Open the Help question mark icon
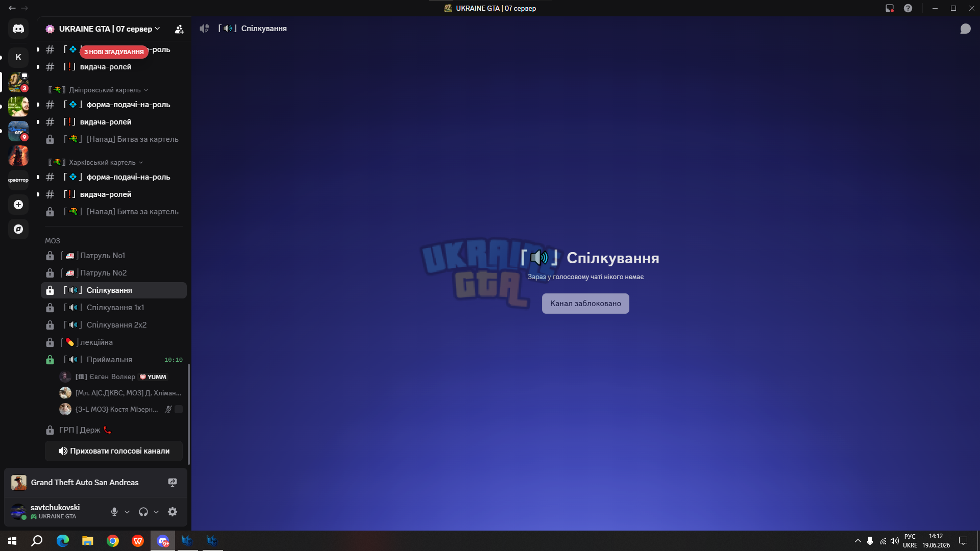The height and width of the screenshot is (551, 980). point(908,8)
